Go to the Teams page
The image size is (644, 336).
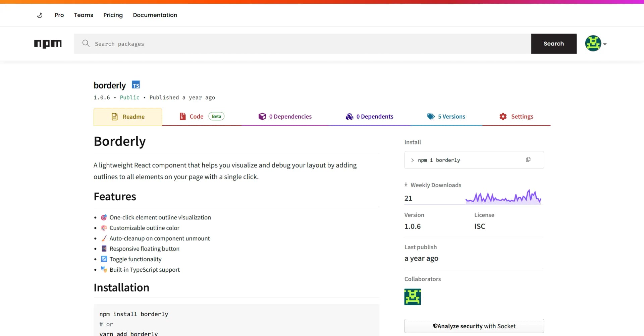pos(84,15)
